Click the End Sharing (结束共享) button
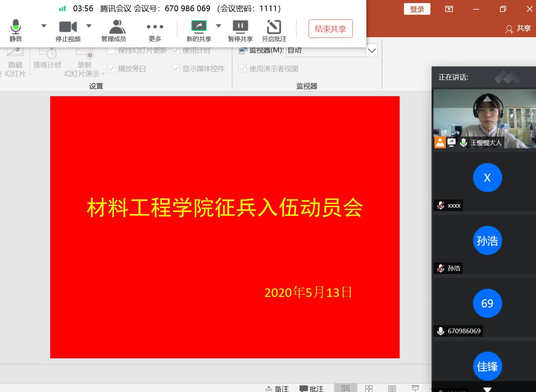 point(330,29)
